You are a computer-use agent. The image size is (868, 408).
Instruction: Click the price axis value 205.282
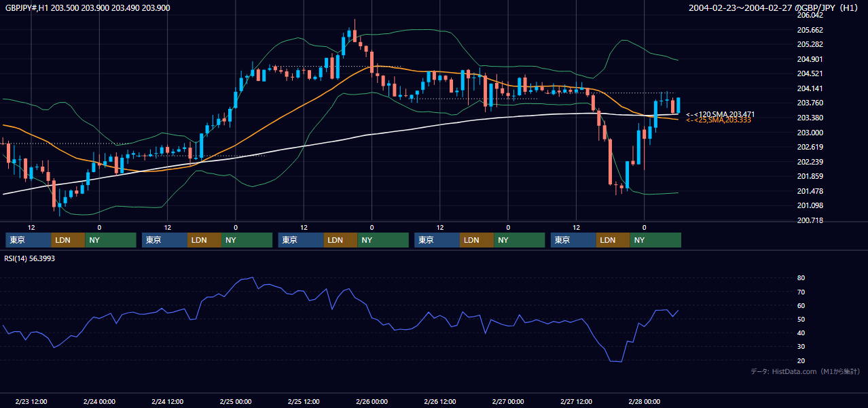coord(810,44)
